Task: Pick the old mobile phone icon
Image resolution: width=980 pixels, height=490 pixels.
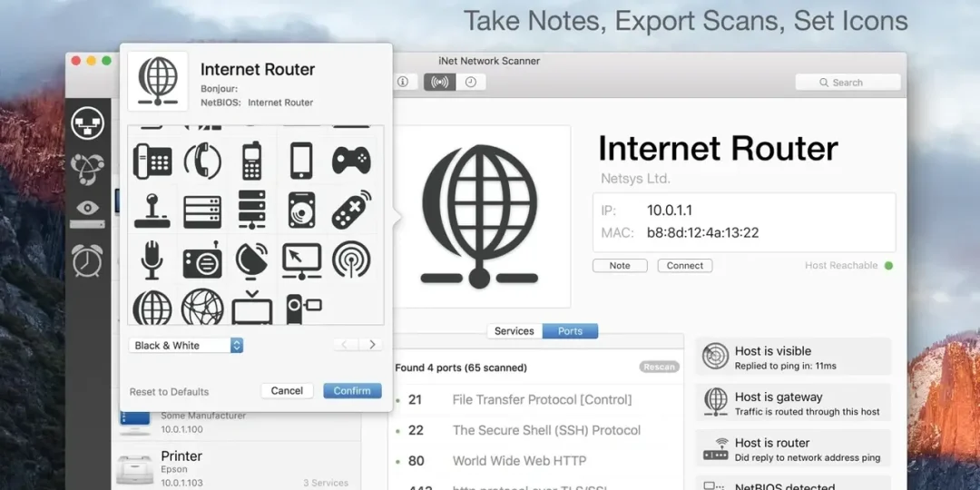Action: click(252, 162)
